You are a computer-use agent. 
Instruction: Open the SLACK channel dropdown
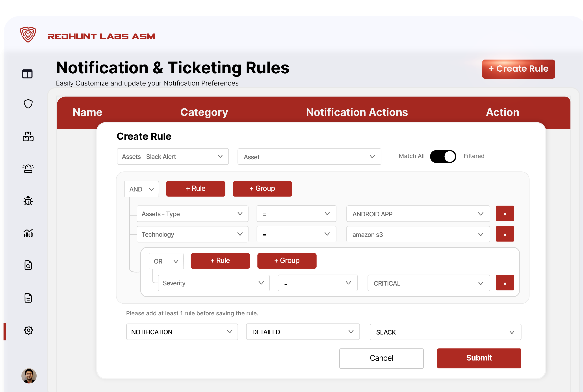pos(445,332)
